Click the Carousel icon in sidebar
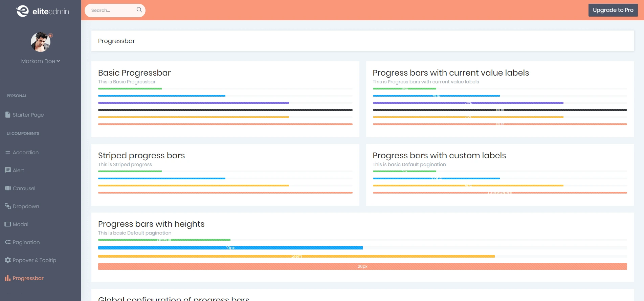The image size is (644, 301). [x=8, y=188]
